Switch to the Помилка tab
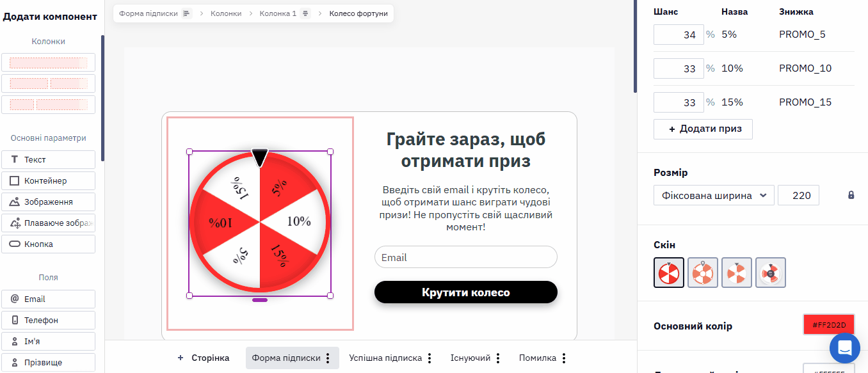Screen dimensions: 868x373 pyautogui.click(x=538, y=358)
